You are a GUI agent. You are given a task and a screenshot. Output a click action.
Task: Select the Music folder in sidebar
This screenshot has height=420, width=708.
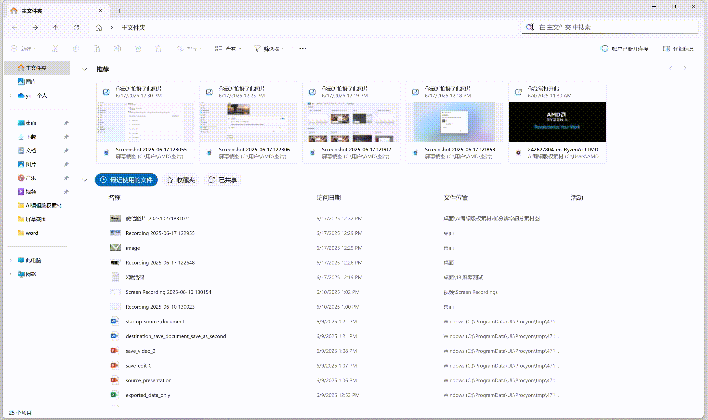tap(31, 178)
